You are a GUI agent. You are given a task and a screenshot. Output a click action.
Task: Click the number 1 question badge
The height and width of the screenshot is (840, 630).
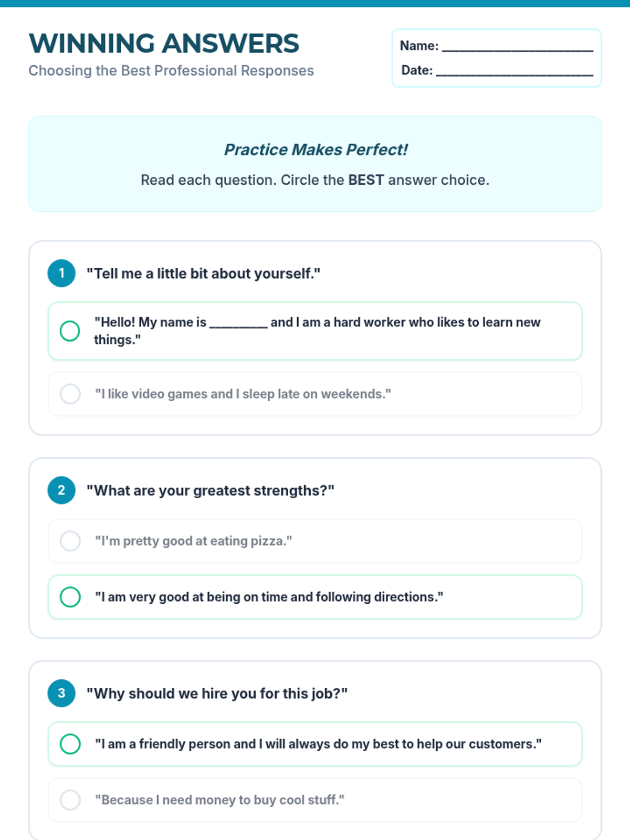[61, 273]
